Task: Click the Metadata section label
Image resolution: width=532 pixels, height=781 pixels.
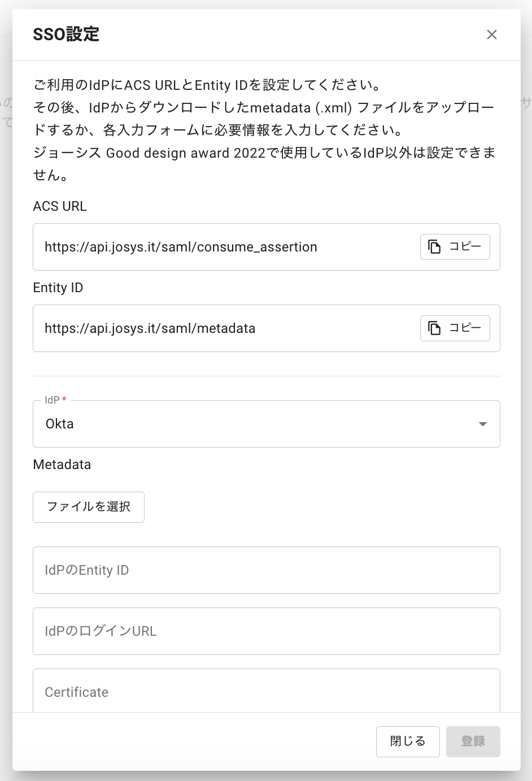Action: point(62,465)
